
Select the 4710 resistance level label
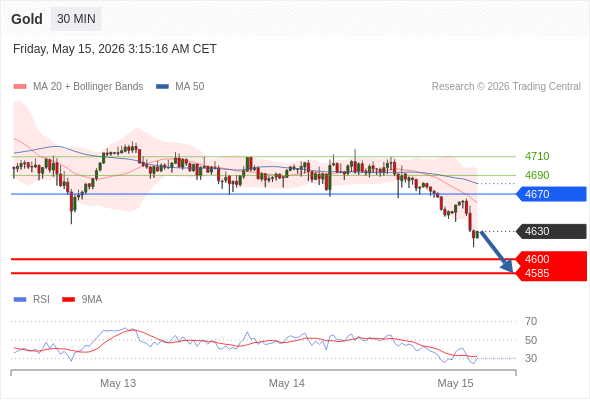537,156
